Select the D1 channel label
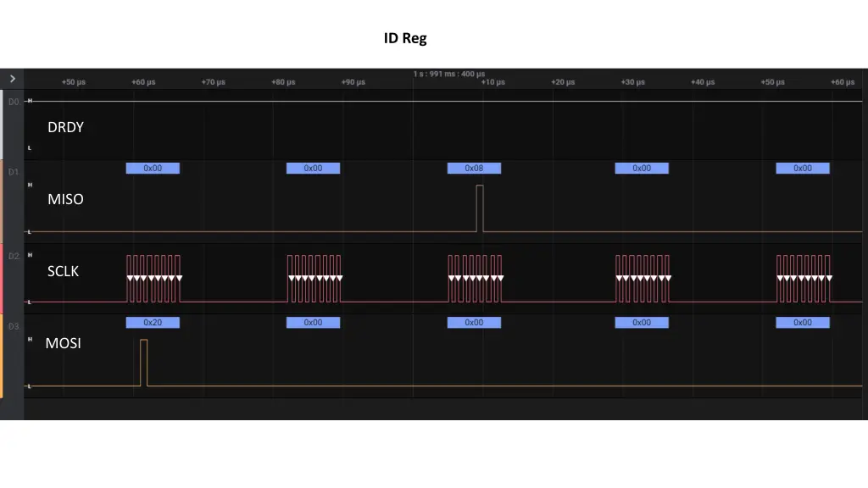 pos(13,172)
